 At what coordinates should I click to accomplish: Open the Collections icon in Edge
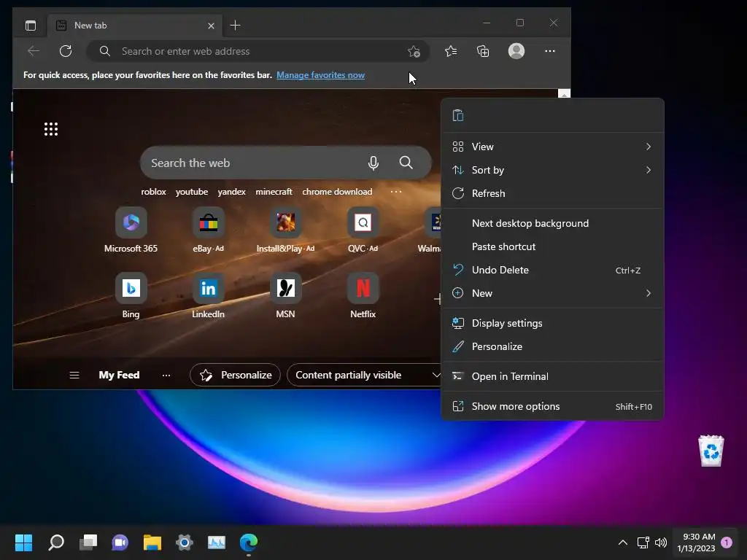point(483,51)
